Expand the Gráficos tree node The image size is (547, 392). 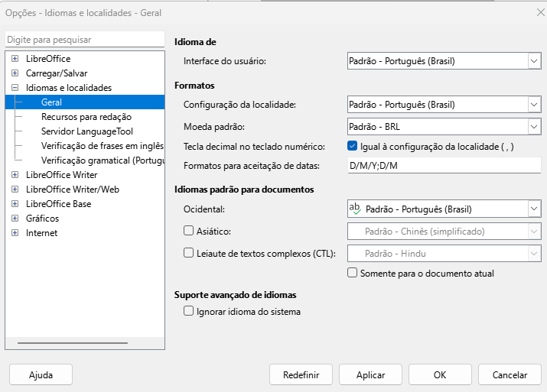click(x=15, y=219)
